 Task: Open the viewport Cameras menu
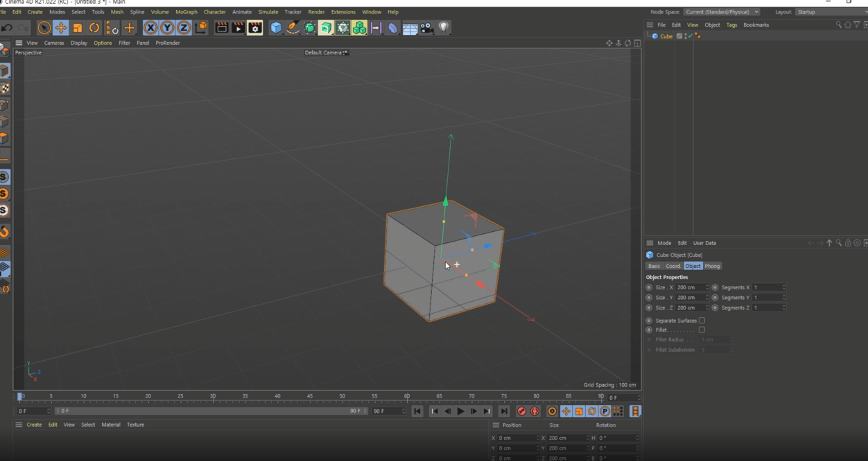coord(54,43)
